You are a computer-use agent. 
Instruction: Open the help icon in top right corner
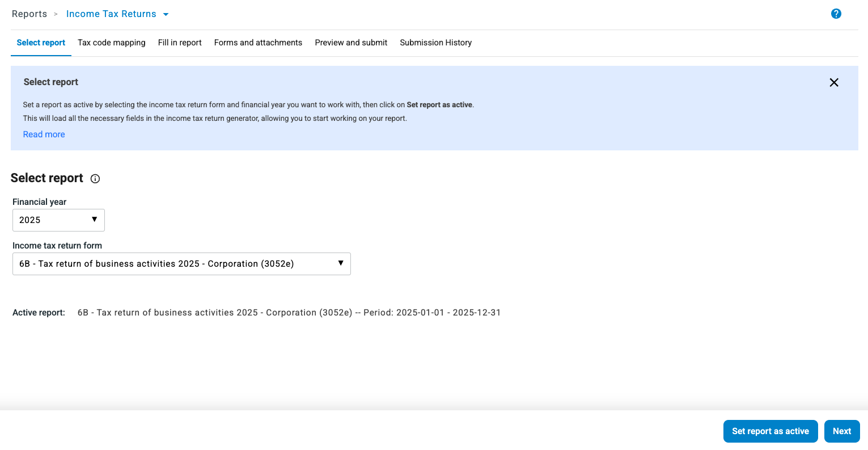click(836, 14)
